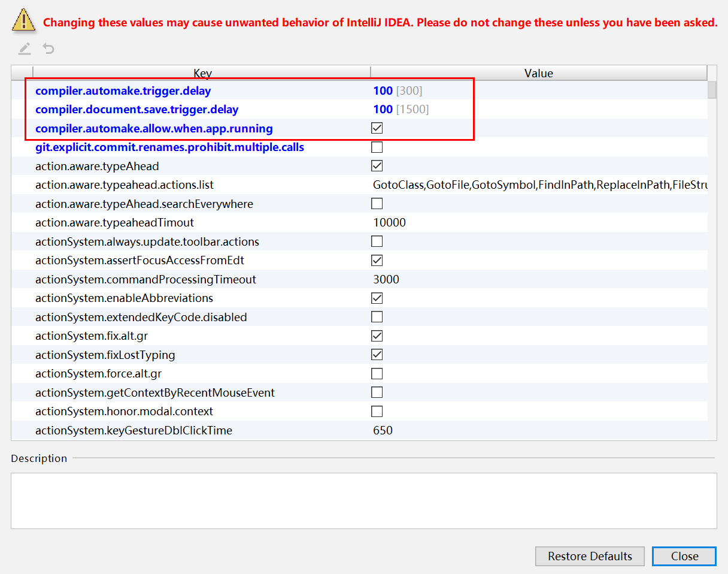Enable actionSystem.extendedKeyCode.disabled checkbox
728x574 pixels.
(377, 317)
